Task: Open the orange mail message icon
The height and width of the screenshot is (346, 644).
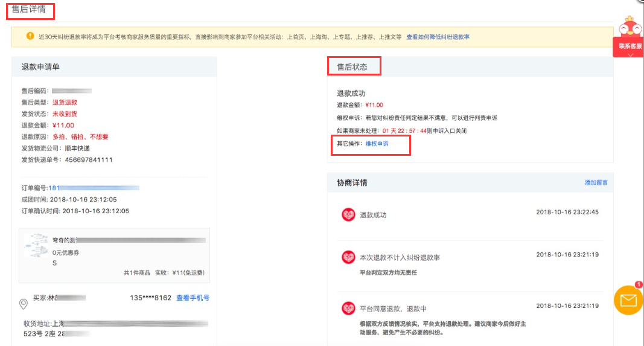Action: click(628, 300)
